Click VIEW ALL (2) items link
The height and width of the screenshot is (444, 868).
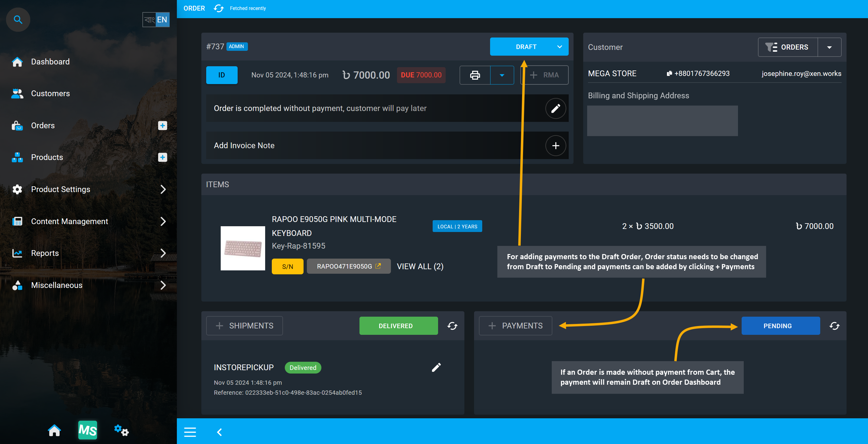(x=420, y=266)
